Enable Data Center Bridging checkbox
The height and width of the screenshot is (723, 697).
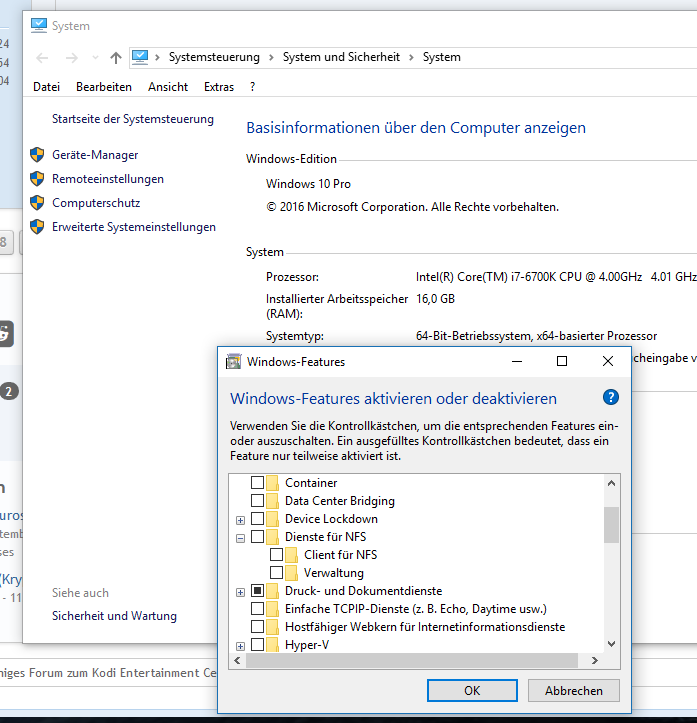[257, 500]
